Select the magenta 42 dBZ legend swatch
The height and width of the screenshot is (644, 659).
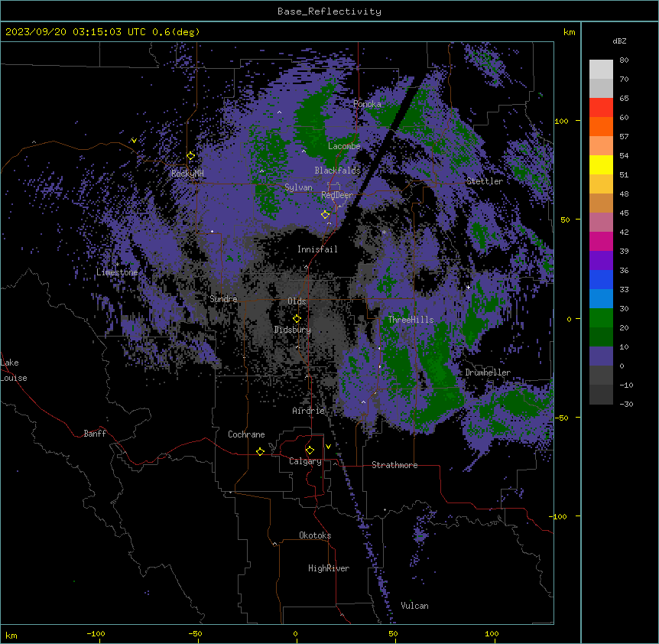601,241
